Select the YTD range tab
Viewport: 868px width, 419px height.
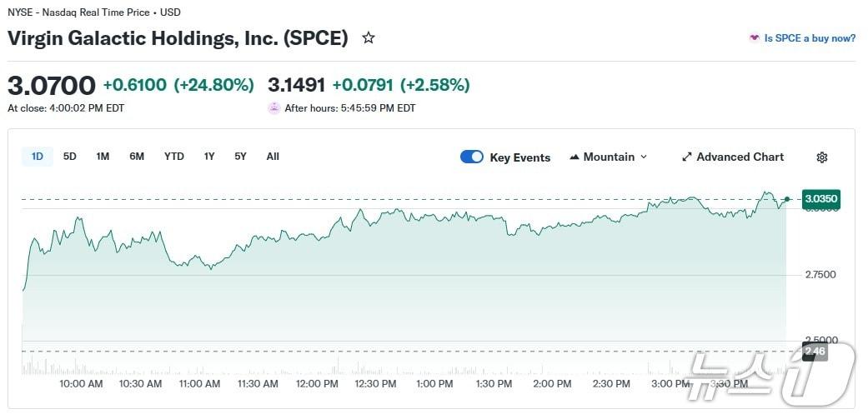(174, 157)
